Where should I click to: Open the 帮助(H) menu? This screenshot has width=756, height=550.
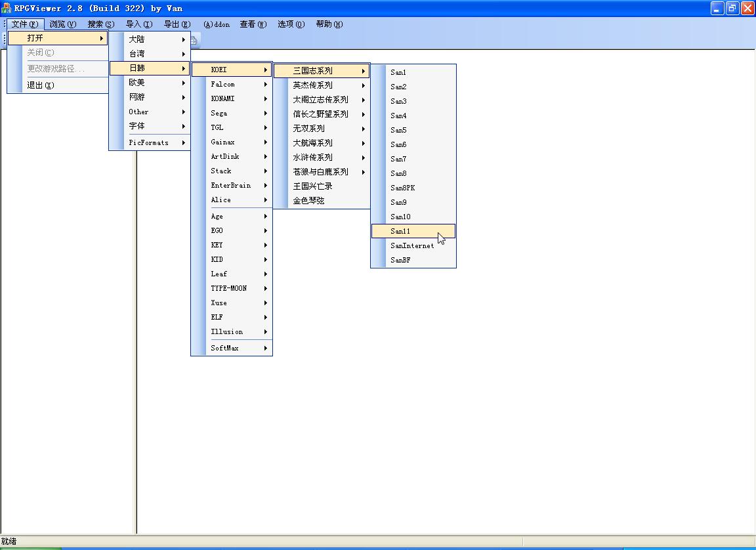[x=329, y=24]
